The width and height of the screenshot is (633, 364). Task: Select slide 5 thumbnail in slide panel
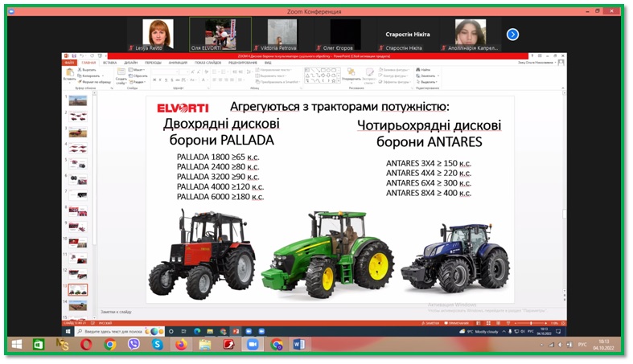click(x=78, y=164)
